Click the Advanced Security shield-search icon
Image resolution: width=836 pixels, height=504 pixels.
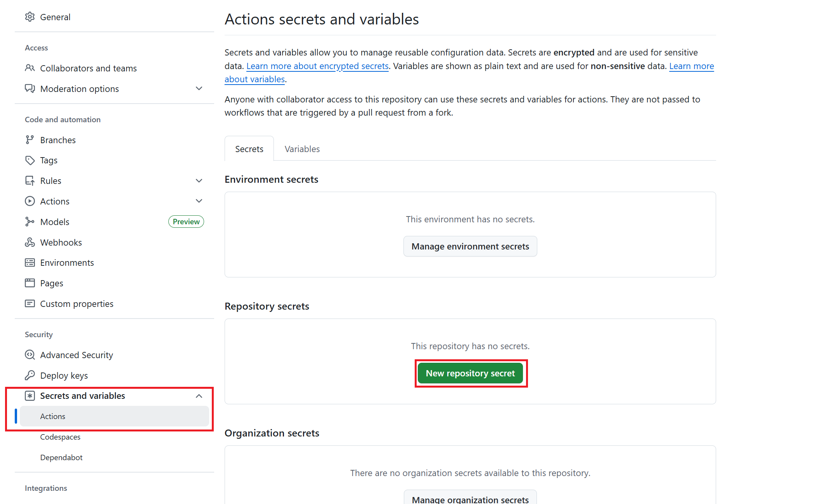30,355
